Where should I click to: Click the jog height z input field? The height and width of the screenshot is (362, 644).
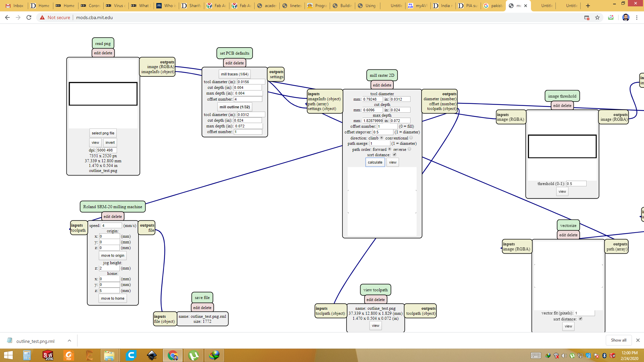coord(109,268)
